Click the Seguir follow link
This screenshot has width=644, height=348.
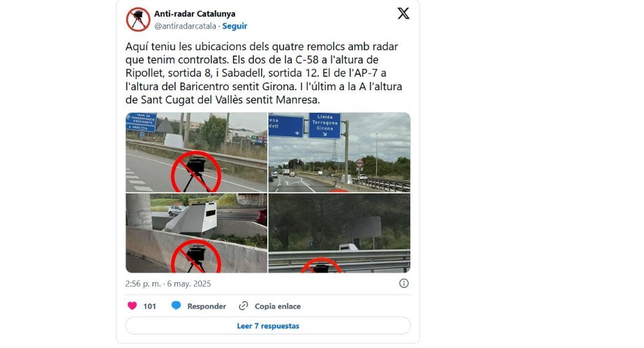pos(234,26)
